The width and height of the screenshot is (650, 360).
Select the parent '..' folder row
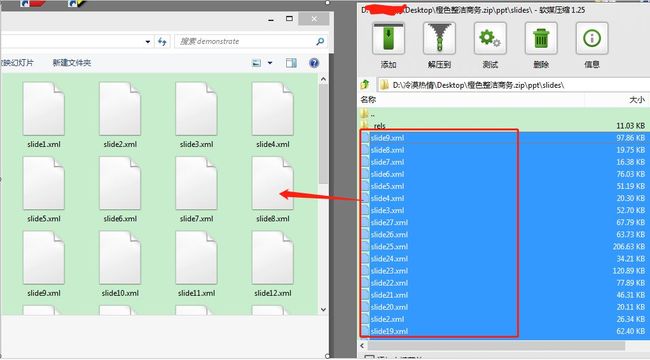click(x=503, y=114)
